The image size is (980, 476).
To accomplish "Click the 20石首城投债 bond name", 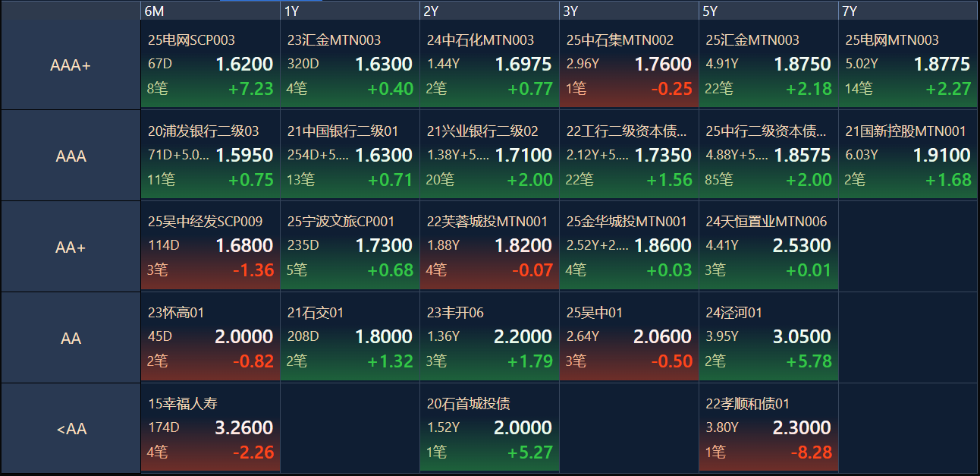I will tap(468, 404).
